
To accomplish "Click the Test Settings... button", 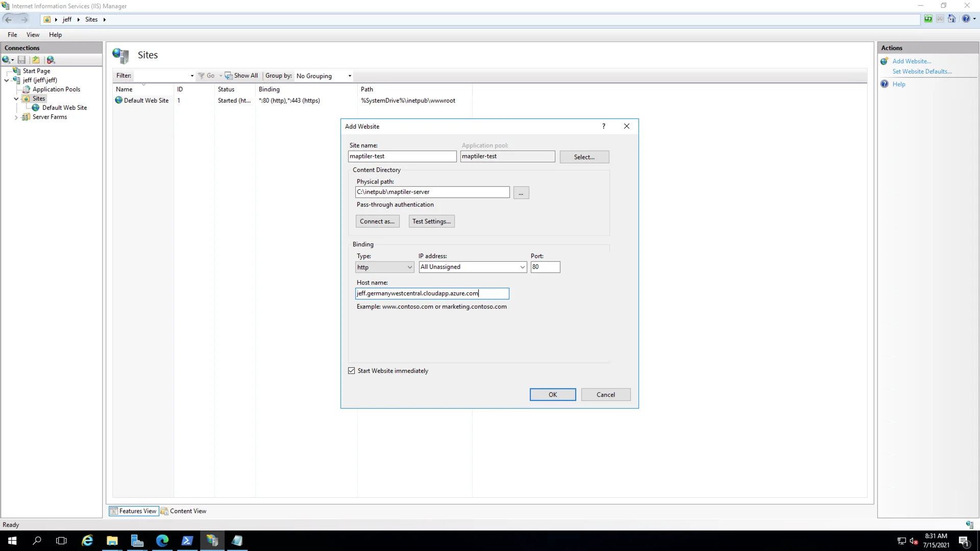I will pos(431,221).
